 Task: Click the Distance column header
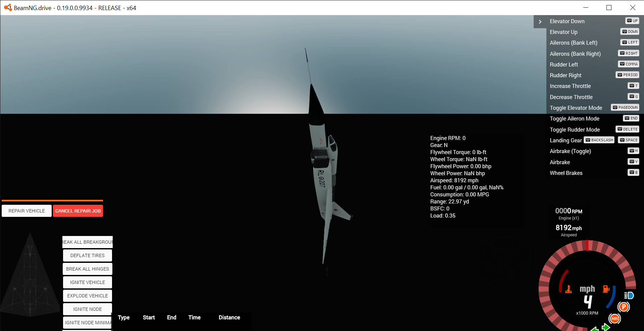[x=229, y=318]
